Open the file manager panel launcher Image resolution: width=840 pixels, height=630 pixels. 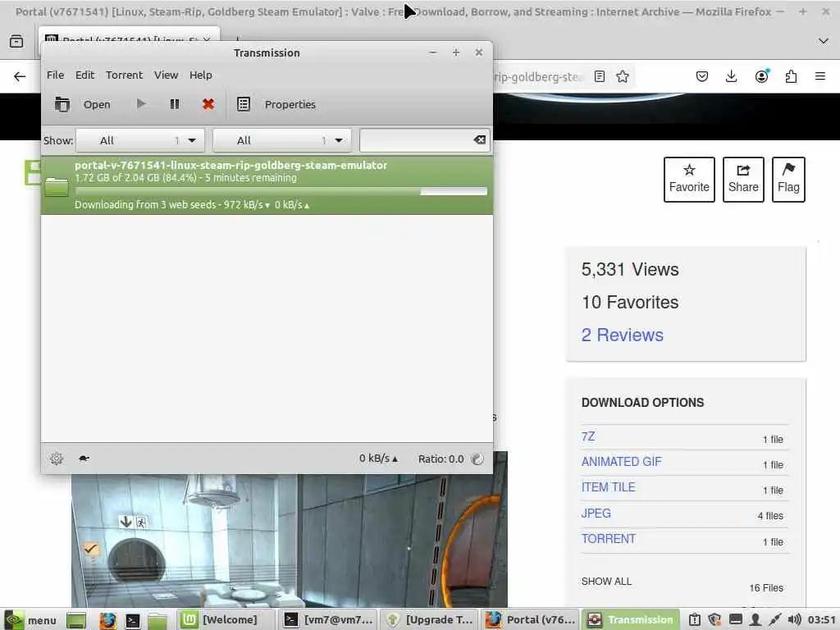point(157,620)
